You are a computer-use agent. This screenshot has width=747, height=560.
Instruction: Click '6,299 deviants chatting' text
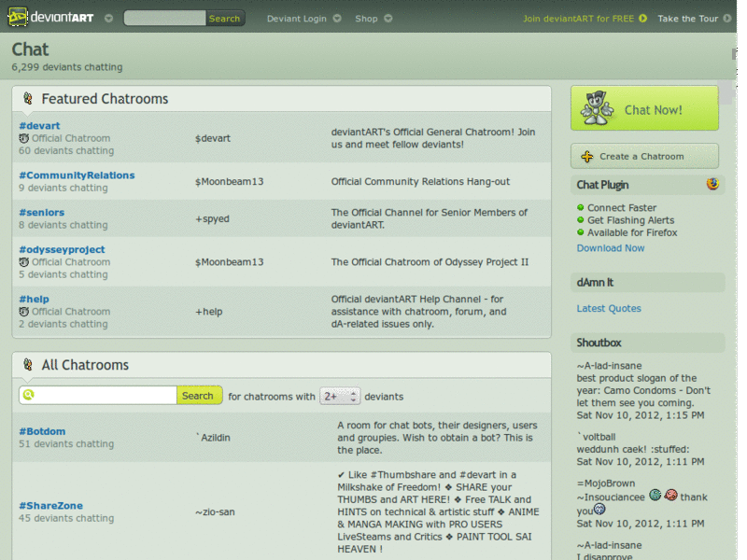66,67
